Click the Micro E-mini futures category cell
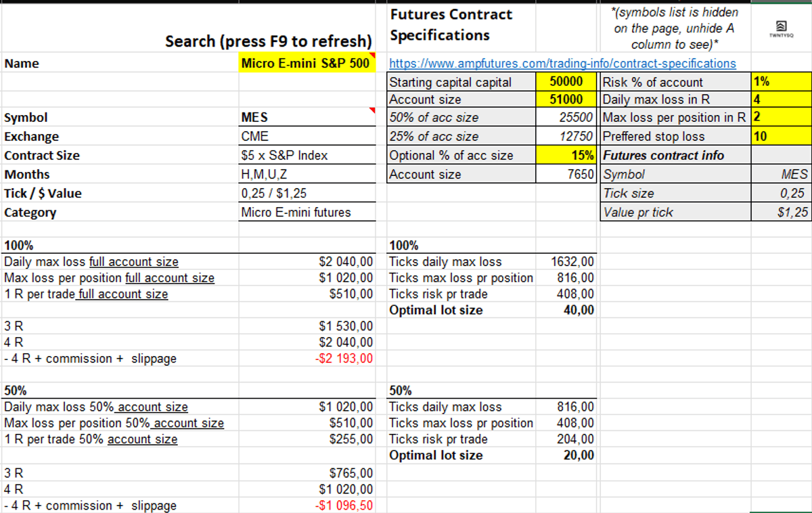The width and height of the screenshot is (812, 513). click(306, 213)
